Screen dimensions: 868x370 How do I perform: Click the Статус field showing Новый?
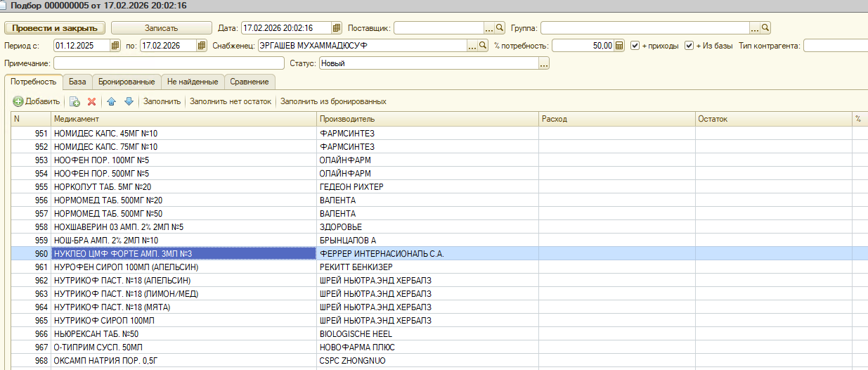click(x=429, y=63)
